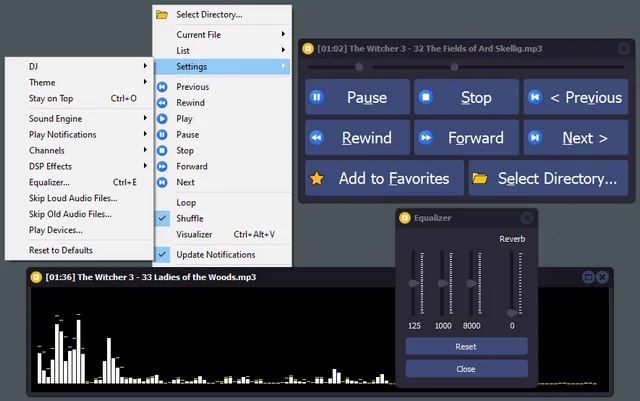
Task: Click the Previous track icon in menu
Action: pyautogui.click(x=162, y=87)
